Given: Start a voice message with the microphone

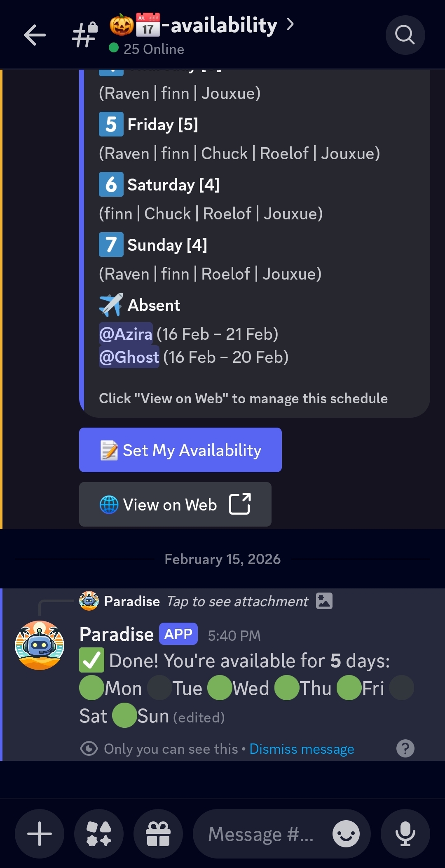Looking at the screenshot, I should click(405, 833).
